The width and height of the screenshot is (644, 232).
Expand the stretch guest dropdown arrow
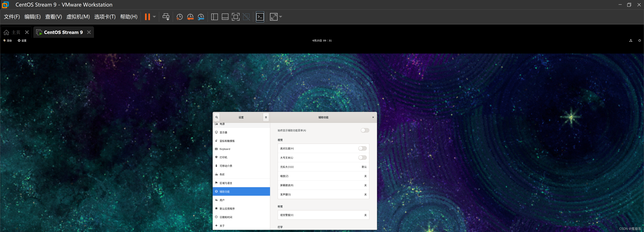281,17
